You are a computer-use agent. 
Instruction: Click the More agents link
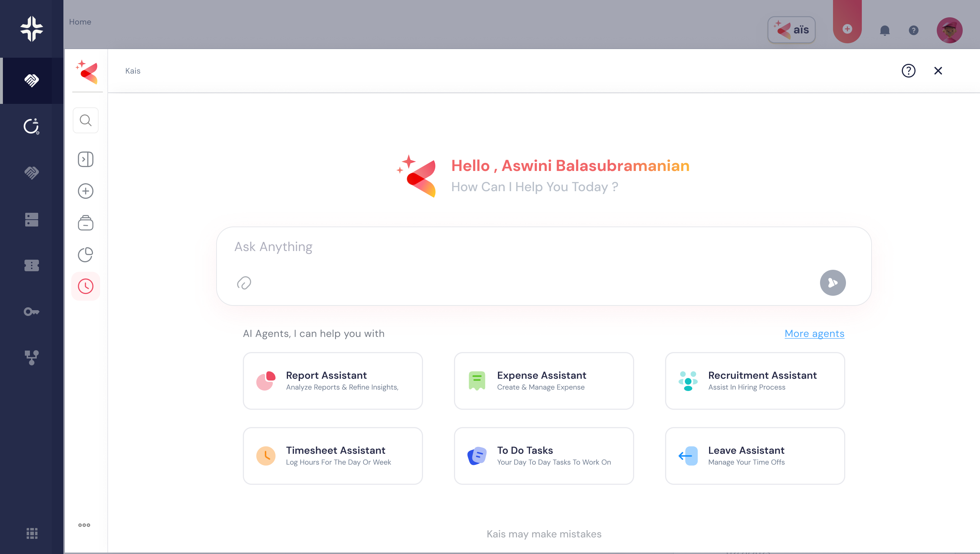click(x=814, y=334)
